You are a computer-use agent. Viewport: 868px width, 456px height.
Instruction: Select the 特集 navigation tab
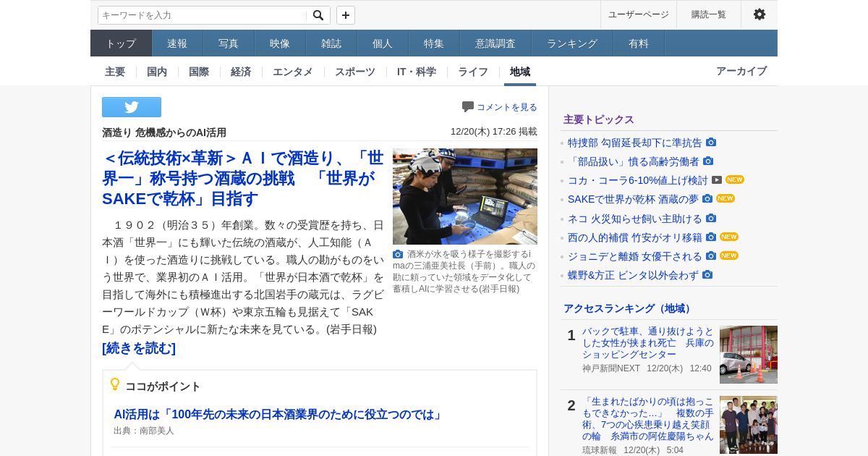(434, 43)
